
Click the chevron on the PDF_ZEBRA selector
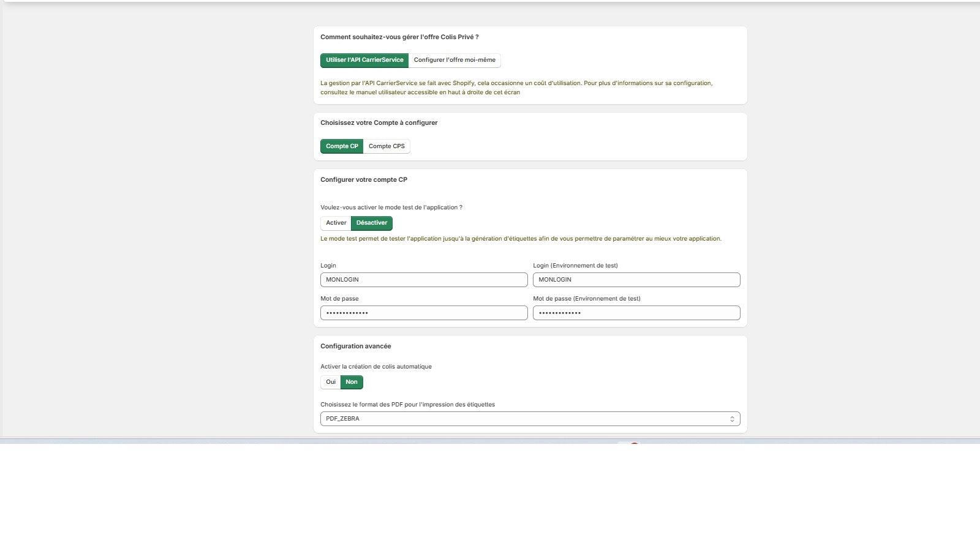[732, 418]
